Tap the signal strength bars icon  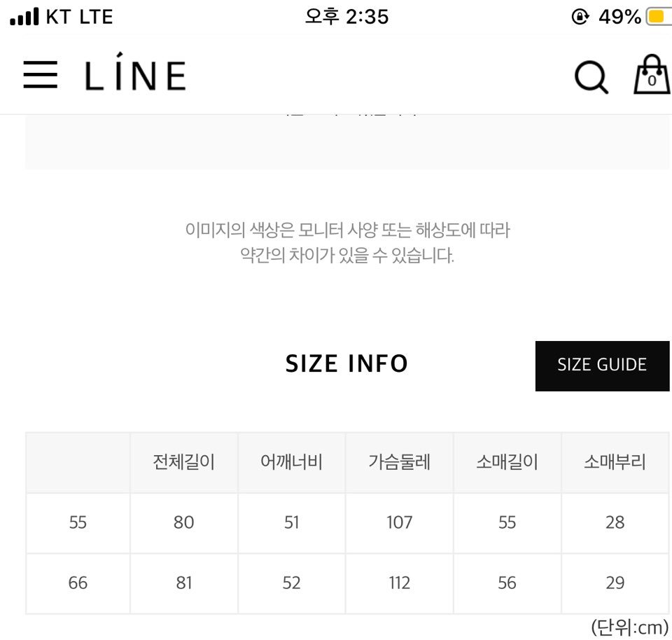pos(24,17)
